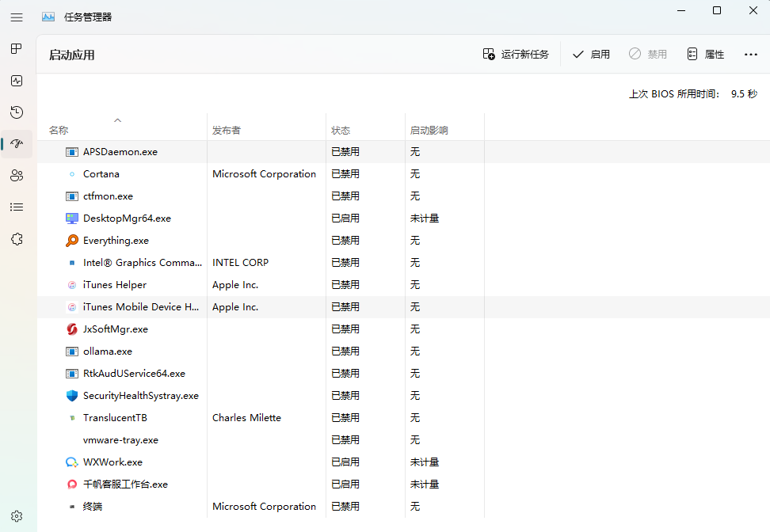Click the Task Manager title bar icon

point(48,17)
